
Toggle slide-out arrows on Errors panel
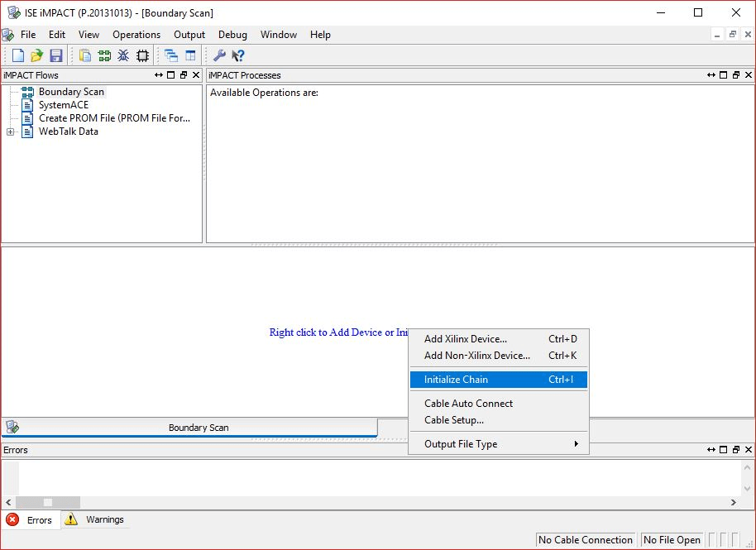[711, 450]
